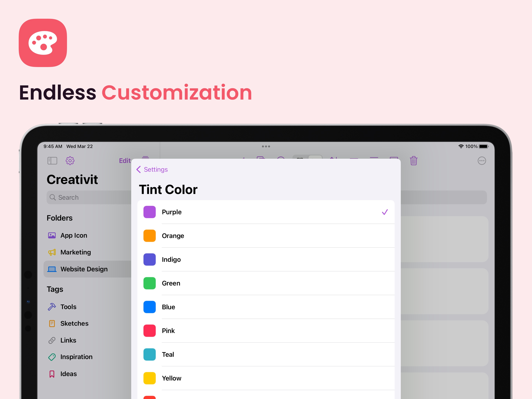This screenshot has height=399, width=532.
Task: Open the Sketches tag
Action: click(74, 323)
